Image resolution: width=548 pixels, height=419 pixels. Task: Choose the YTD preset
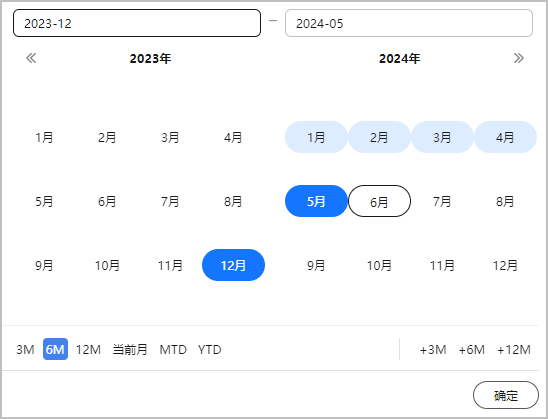tap(209, 349)
